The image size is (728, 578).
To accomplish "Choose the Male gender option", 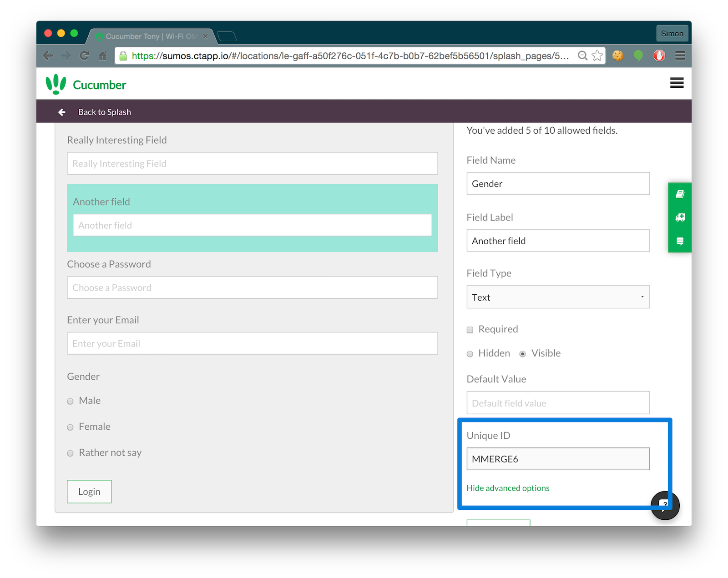I will 71,401.
